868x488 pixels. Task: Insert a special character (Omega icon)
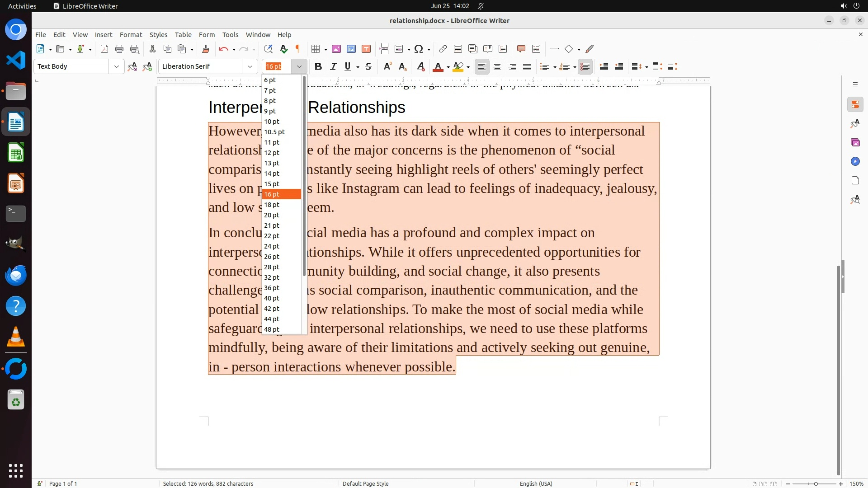coord(419,49)
